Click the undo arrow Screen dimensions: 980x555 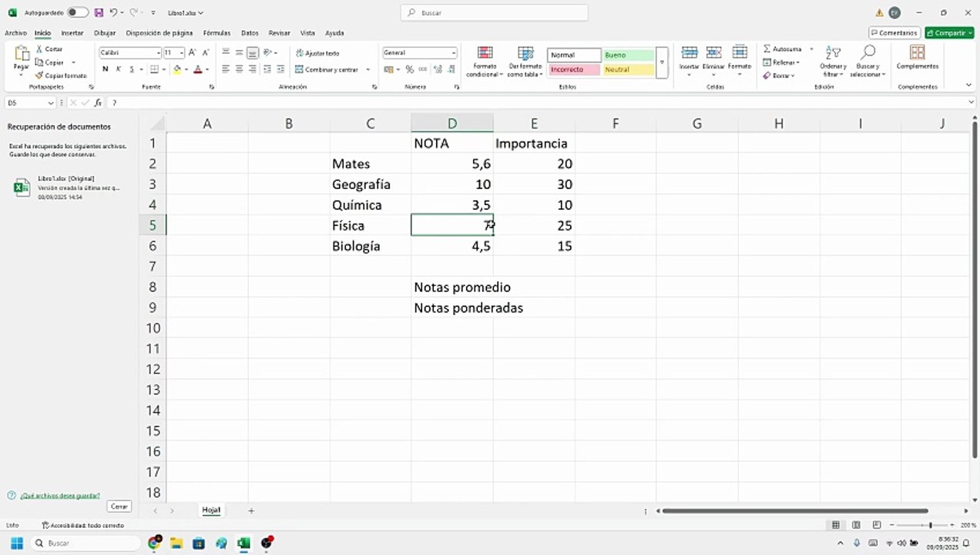pos(113,12)
